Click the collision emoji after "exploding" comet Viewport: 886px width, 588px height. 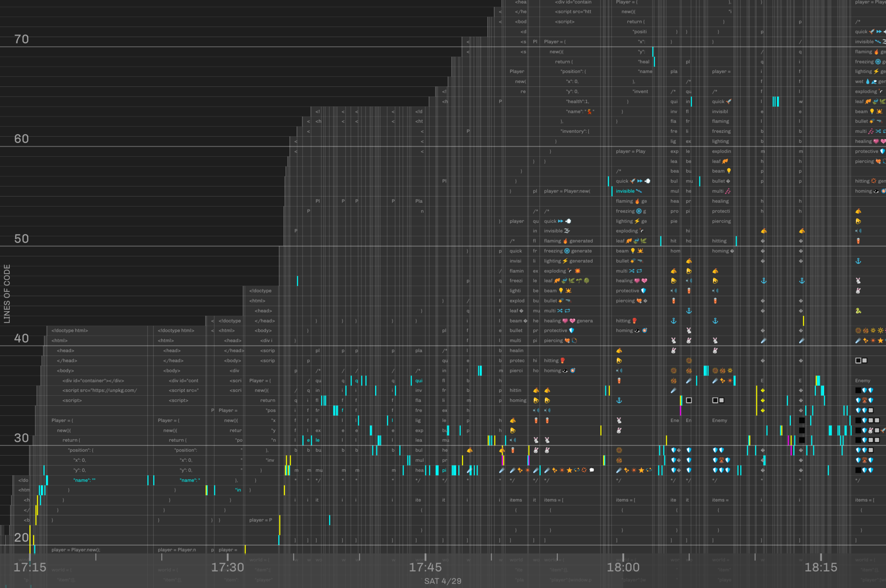(578, 271)
